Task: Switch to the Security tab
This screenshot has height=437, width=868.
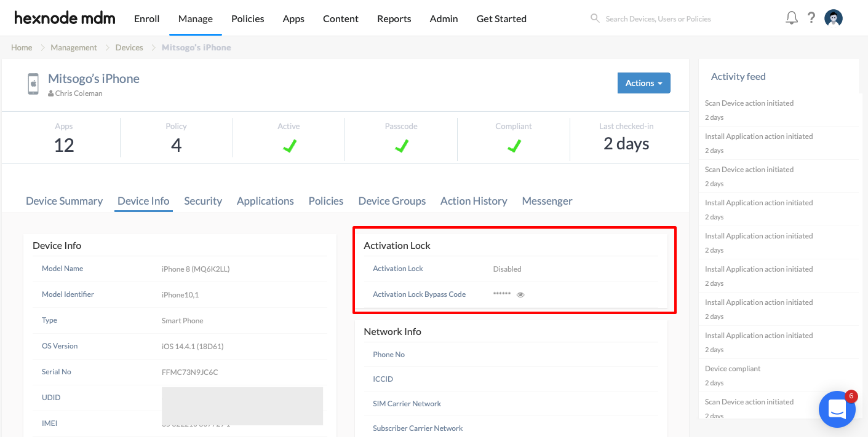Action: coord(203,201)
